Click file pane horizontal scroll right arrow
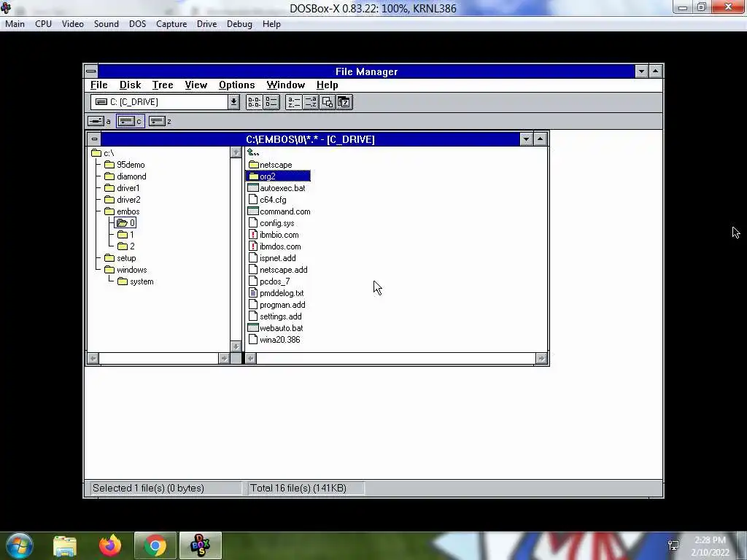 (541, 358)
